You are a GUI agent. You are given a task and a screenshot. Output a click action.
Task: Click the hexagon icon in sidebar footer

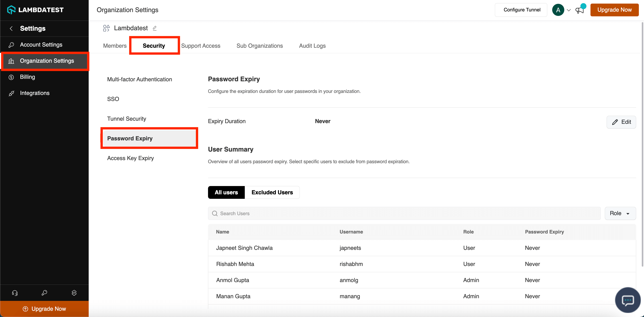74,293
